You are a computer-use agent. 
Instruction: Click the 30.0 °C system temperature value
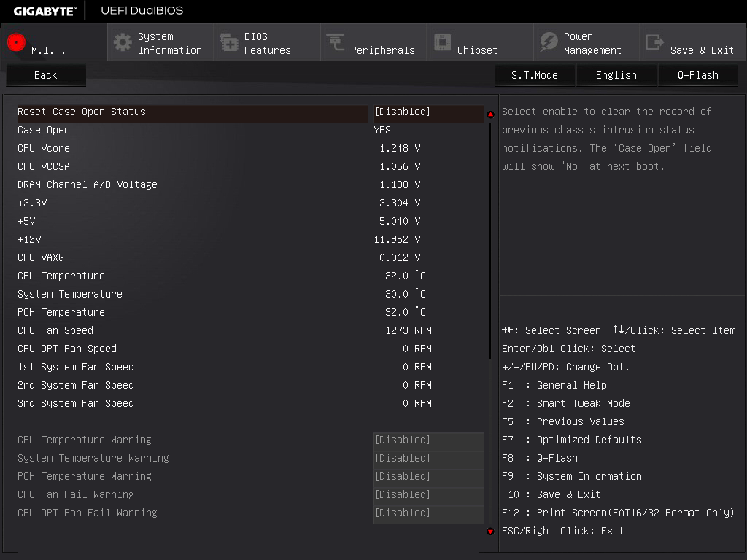pos(406,294)
